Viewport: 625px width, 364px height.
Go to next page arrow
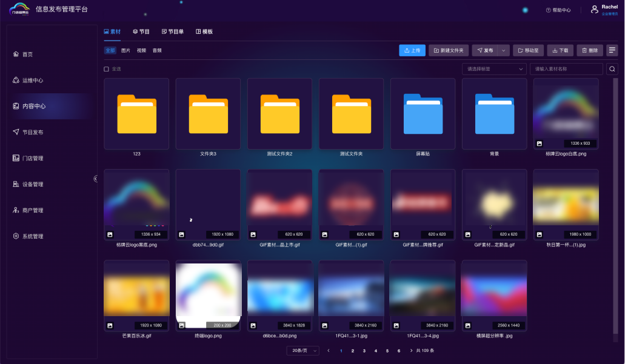411,351
